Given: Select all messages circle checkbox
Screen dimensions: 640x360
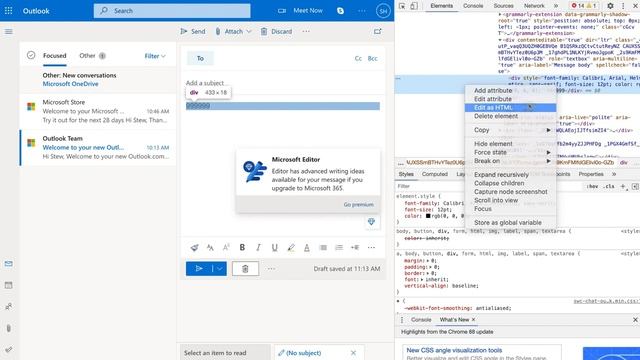Looking at the screenshot, I should [x=31, y=55].
